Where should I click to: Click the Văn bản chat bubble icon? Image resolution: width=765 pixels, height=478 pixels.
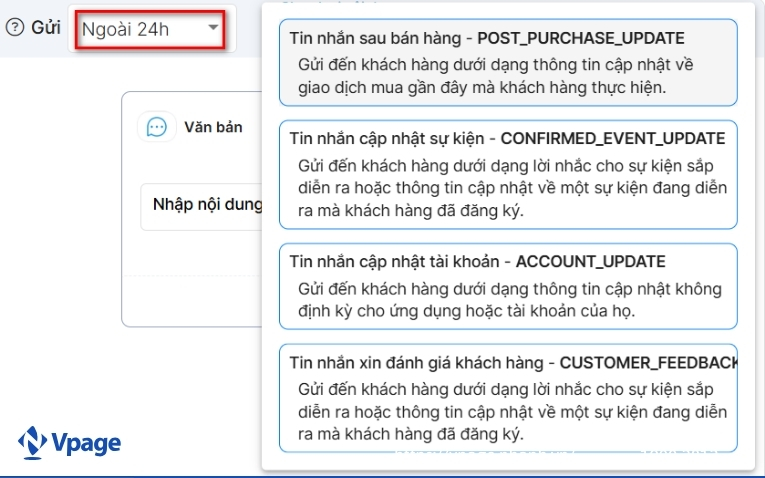coord(157,127)
